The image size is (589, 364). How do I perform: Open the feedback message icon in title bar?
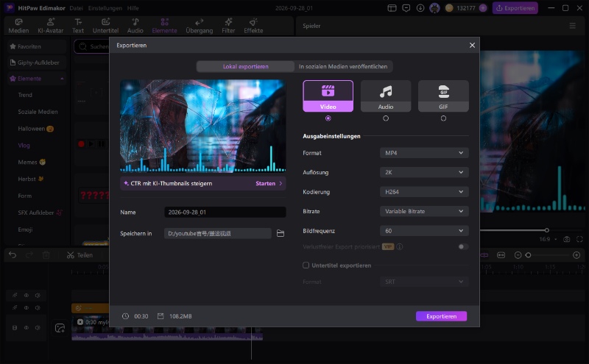[406, 8]
